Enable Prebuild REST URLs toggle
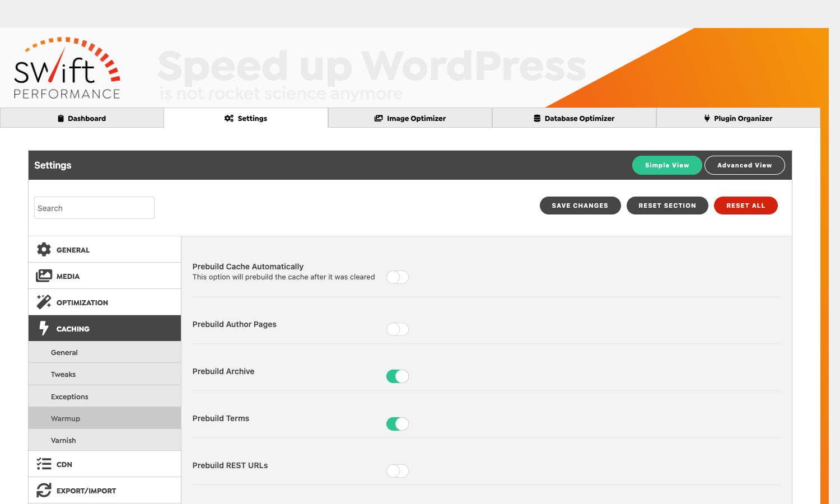The height and width of the screenshot is (504, 840). pyautogui.click(x=398, y=471)
